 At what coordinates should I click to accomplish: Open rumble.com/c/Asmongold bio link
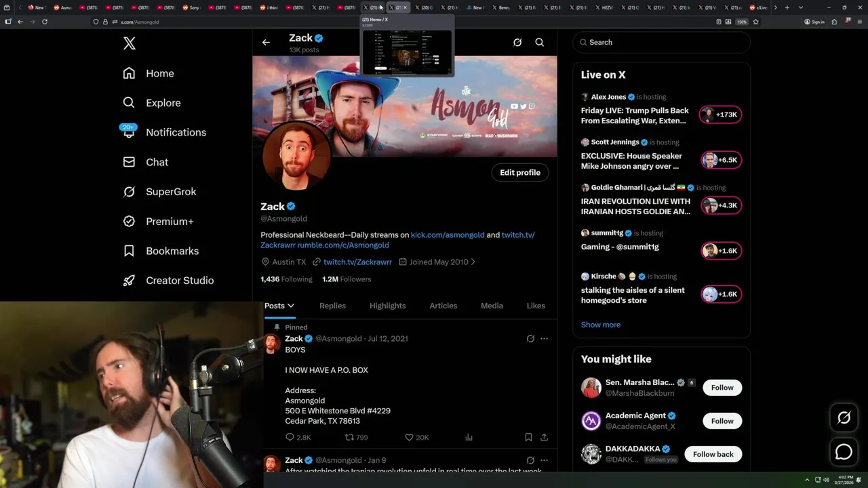click(343, 245)
